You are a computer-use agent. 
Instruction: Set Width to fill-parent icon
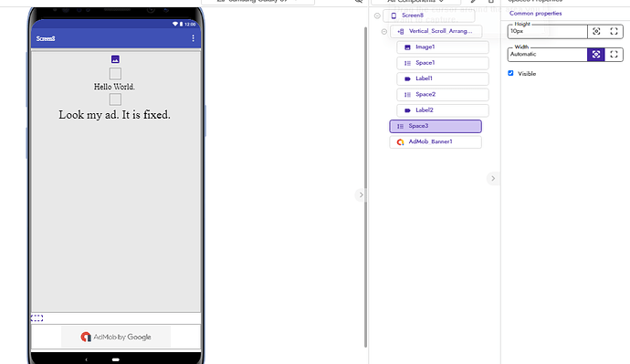click(x=614, y=55)
